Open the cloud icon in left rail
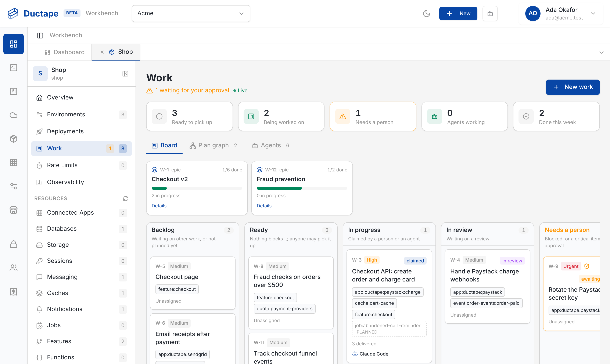 pyautogui.click(x=14, y=115)
